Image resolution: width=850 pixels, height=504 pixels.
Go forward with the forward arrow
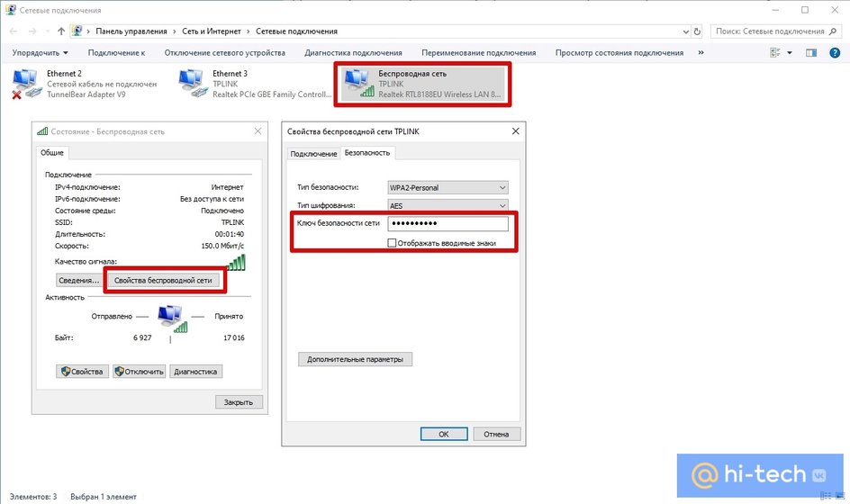[32, 31]
